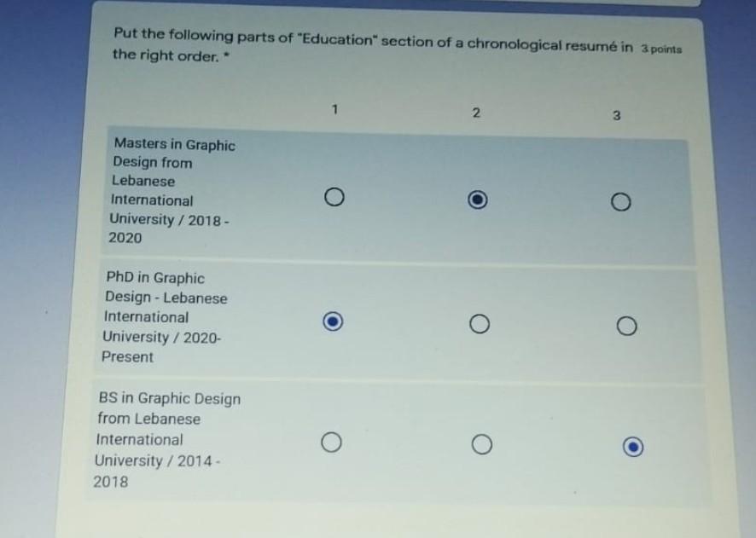Click the BS in Graphic Design row label

pyautogui.click(x=171, y=437)
